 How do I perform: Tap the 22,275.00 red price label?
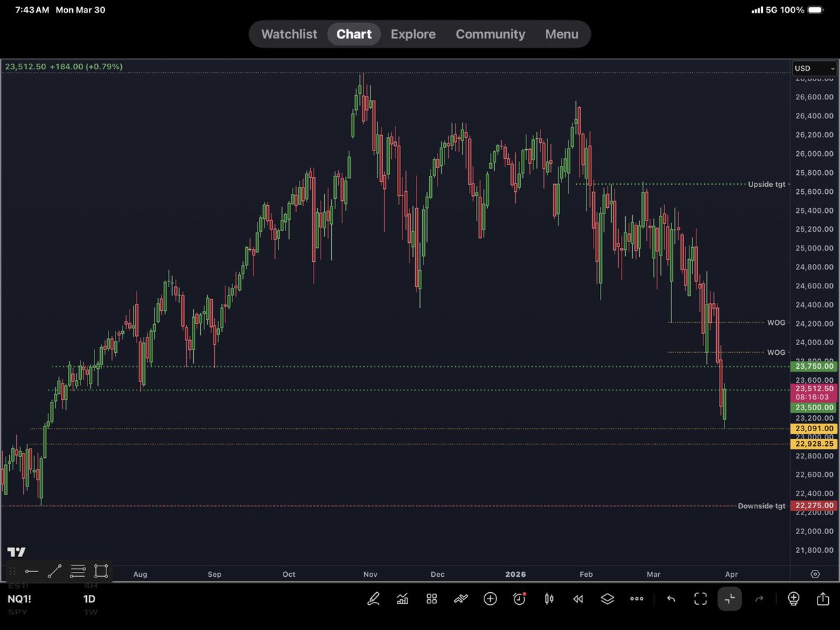[x=813, y=505]
